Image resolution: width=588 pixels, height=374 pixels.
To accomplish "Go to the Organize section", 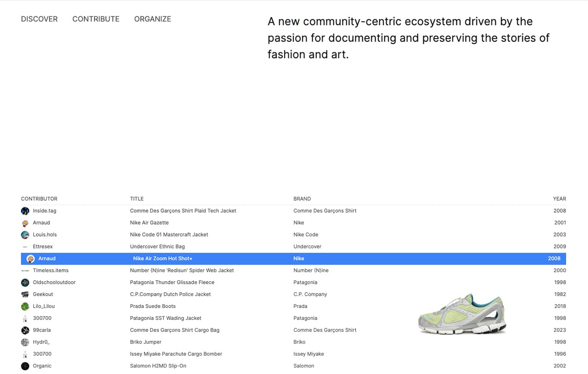I will click(153, 19).
